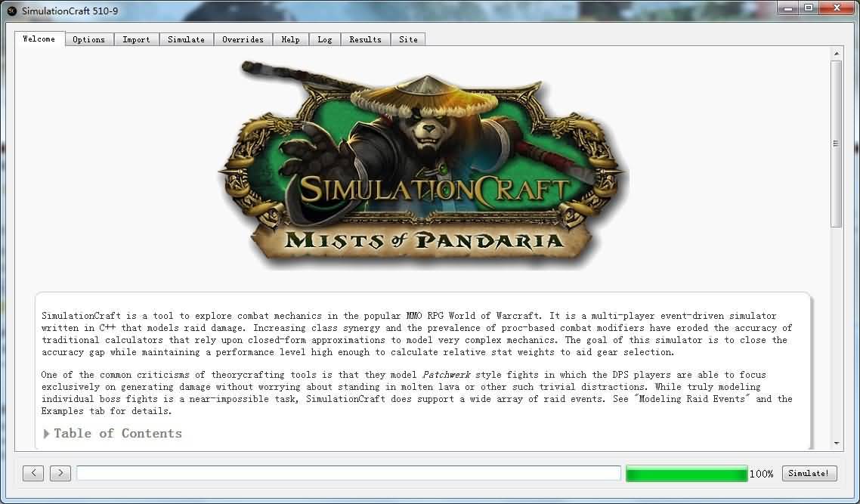This screenshot has width=860, height=504.
Task: Open the Site tab
Action: pyautogui.click(x=408, y=39)
